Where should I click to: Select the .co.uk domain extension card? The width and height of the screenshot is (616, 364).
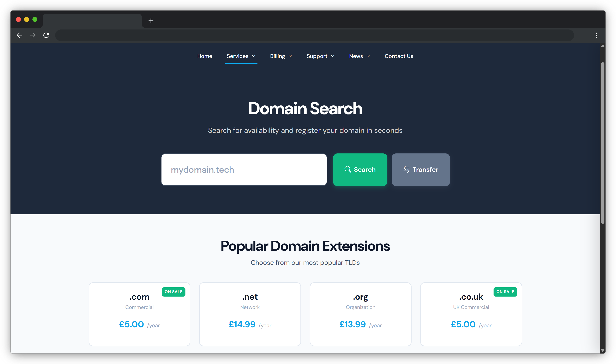[471, 314]
